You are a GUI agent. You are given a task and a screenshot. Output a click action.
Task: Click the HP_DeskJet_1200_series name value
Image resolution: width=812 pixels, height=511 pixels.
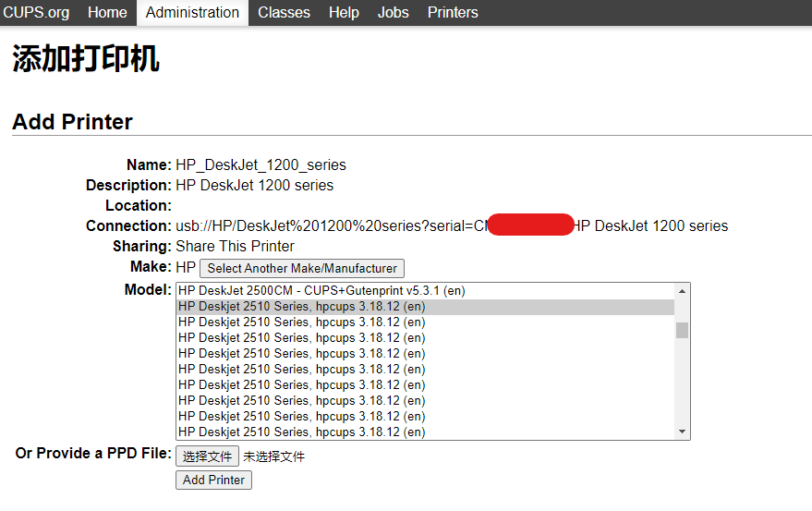tap(261, 165)
